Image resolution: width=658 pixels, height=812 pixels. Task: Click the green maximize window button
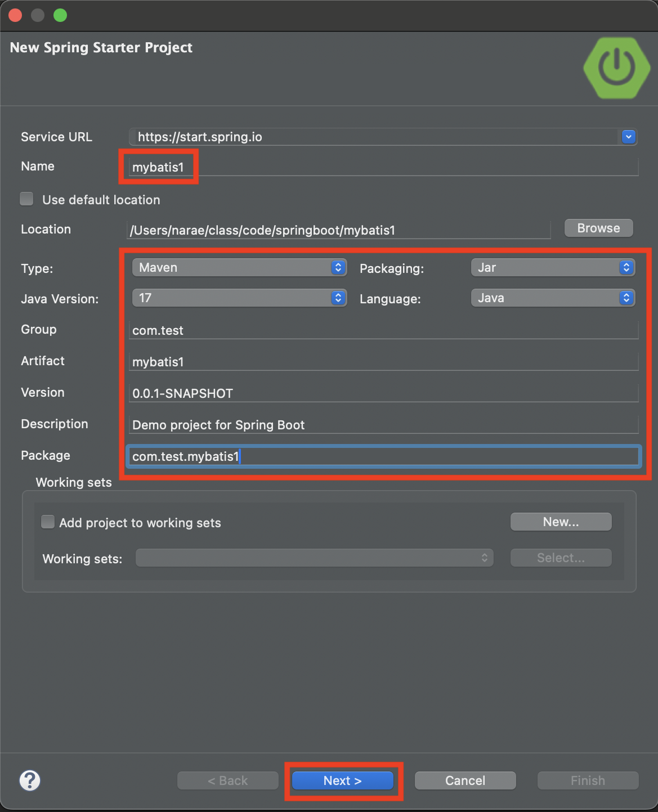[x=60, y=15]
